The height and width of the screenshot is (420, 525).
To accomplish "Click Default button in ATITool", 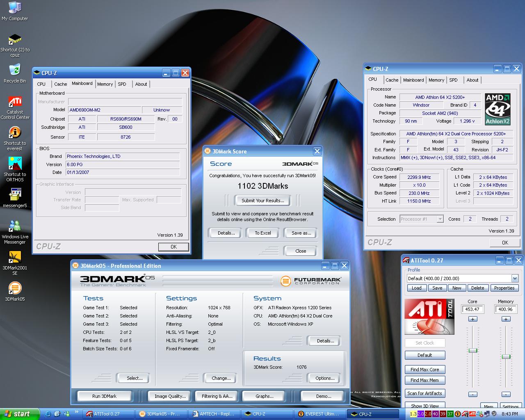I will coord(425,355).
